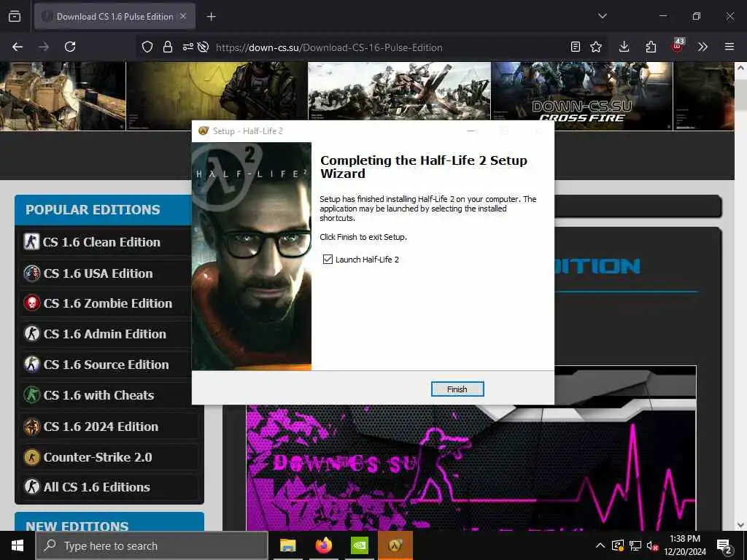Click the blocked autoplay permission icon
The image size is (747, 560).
click(204, 47)
